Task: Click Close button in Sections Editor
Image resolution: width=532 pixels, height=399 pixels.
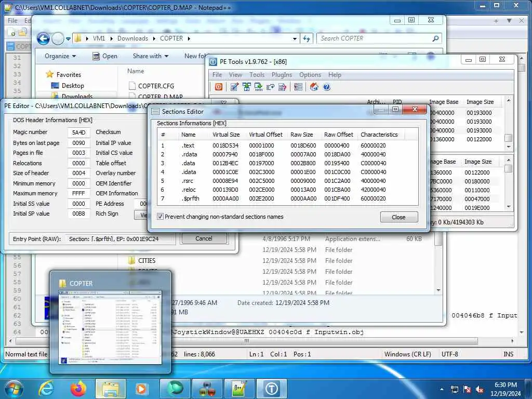Action: [398, 217]
